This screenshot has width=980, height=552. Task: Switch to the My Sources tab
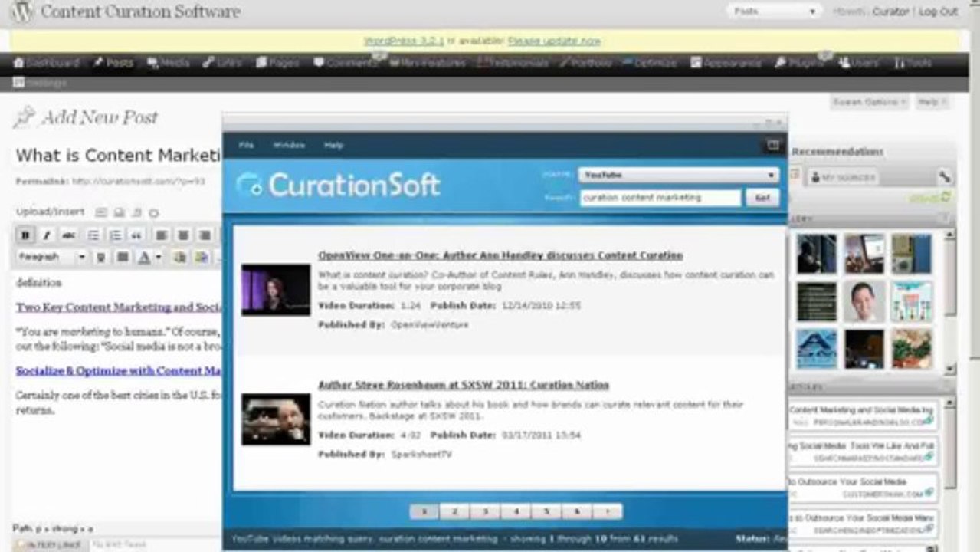(x=843, y=177)
